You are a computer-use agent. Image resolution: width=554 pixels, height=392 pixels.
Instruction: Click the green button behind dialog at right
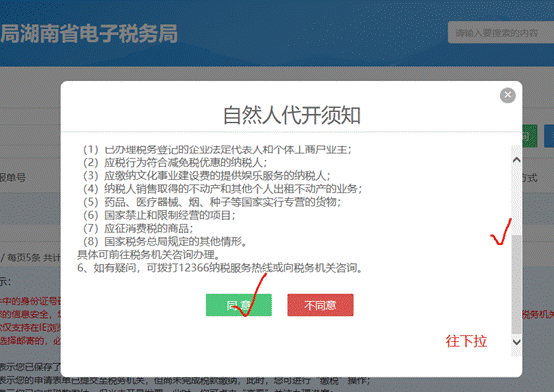pos(529,136)
